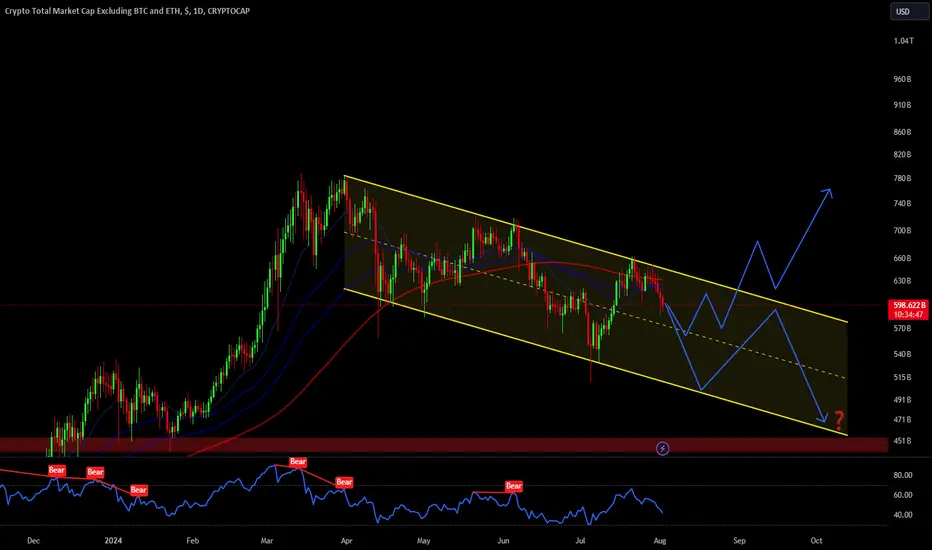The height and width of the screenshot is (550, 932).
Task: Click the Mar label on time axis
Action: 267,540
